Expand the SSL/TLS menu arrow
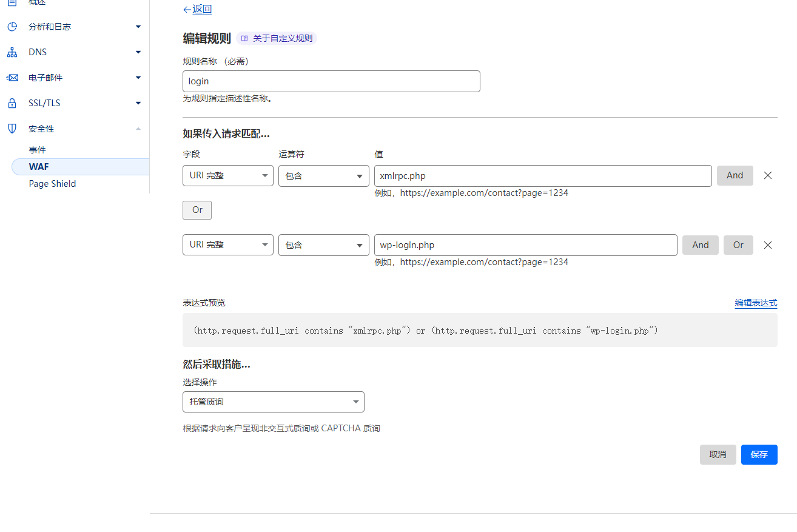This screenshot has width=797, height=532. (138, 103)
